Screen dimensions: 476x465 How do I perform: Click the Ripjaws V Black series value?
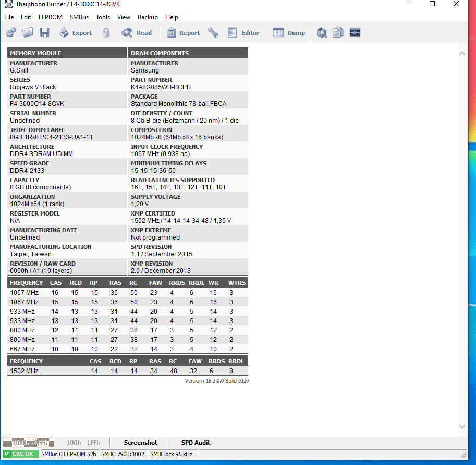pyautogui.click(x=33, y=87)
